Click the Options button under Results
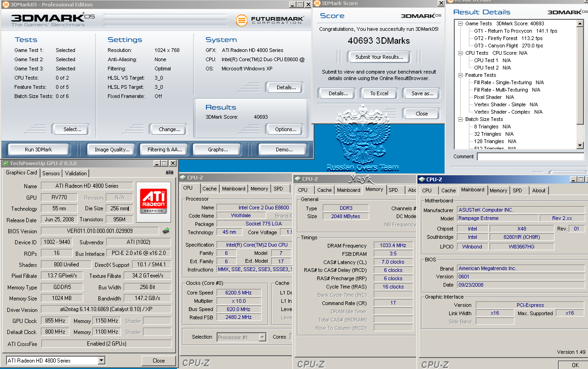 click(x=284, y=129)
